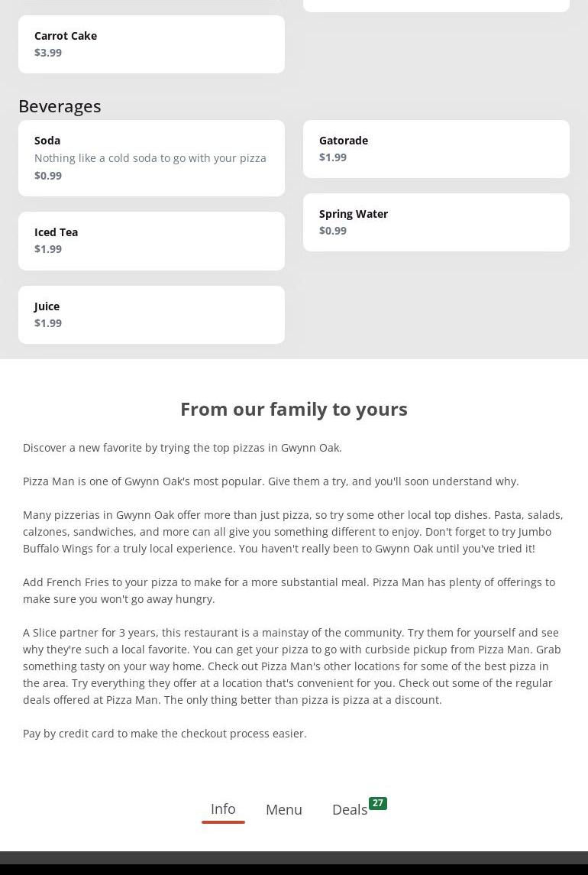Click the partially visible card above Gatorade
The image size is (588, 875).
point(436,5)
